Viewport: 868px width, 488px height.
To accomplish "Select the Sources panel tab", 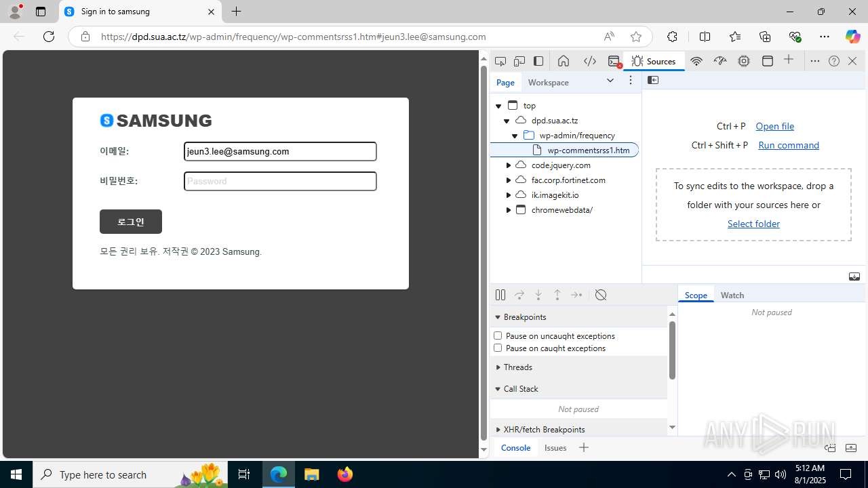I will 654,61.
